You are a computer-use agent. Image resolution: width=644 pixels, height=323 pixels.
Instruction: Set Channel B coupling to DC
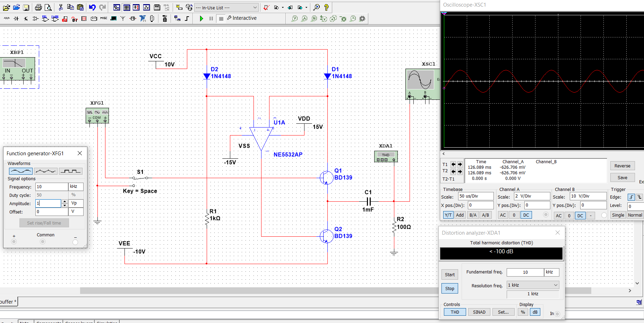click(580, 216)
